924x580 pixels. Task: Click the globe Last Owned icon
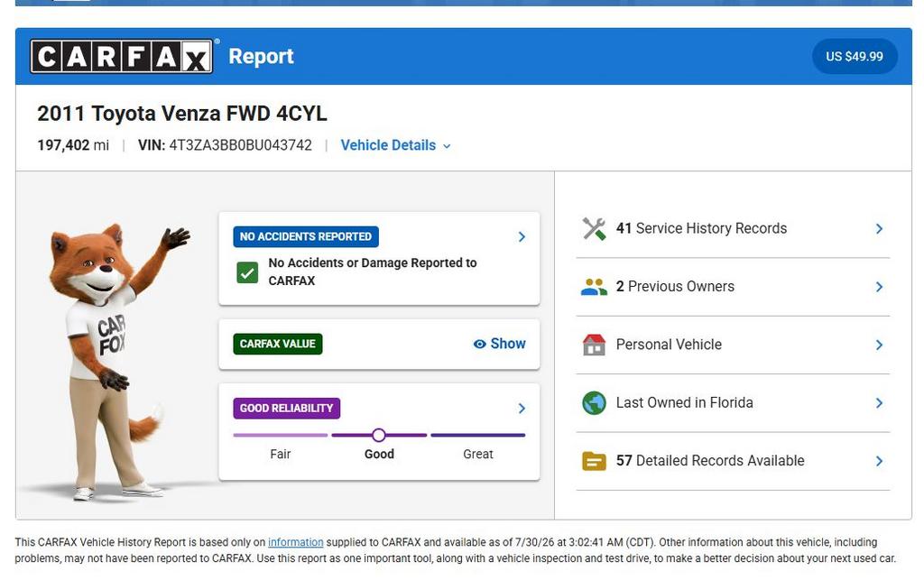coord(594,403)
